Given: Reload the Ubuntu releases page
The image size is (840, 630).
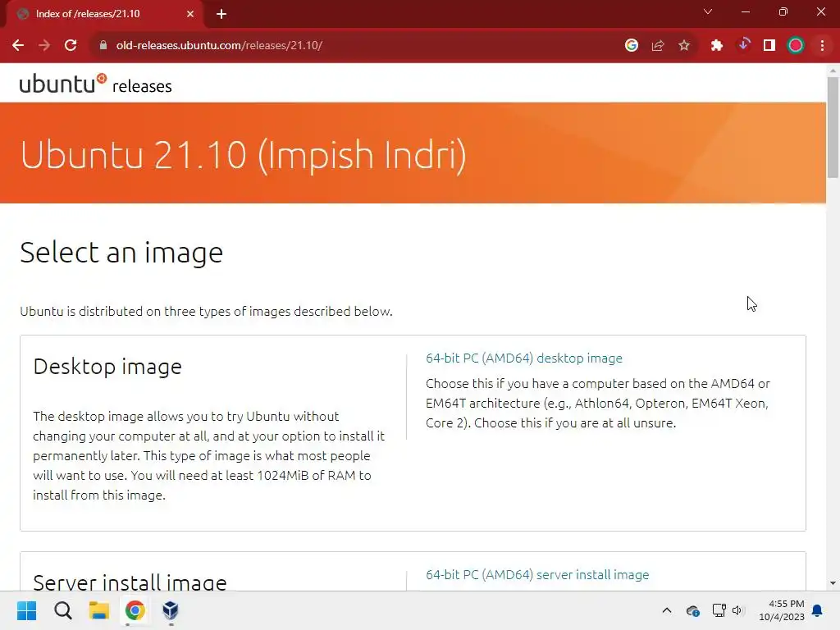Looking at the screenshot, I should point(71,46).
